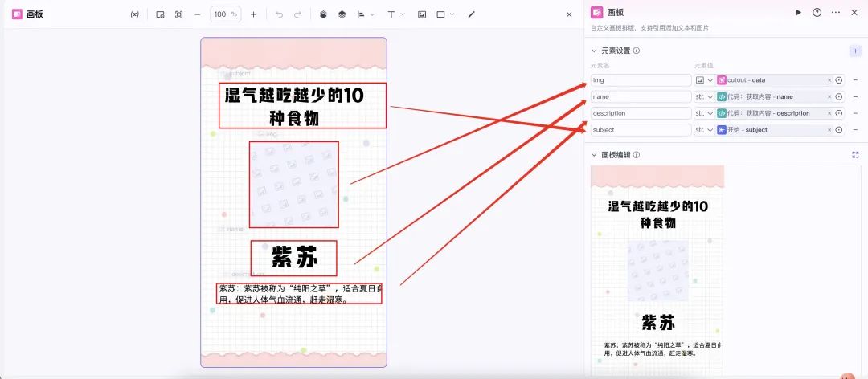Screen dimensions: 868x379
Task: Click the description element name field
Action: tap(641, 113)
